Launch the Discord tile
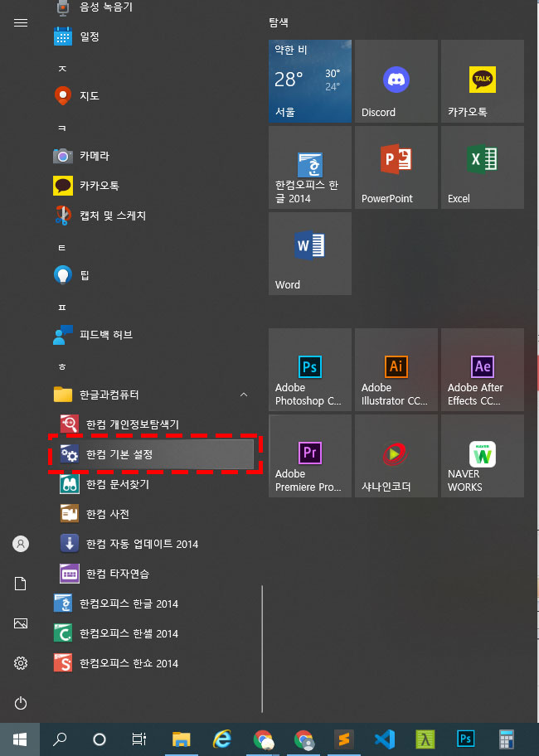The height and width of the screenshot is (756, 539). [396, 81]
